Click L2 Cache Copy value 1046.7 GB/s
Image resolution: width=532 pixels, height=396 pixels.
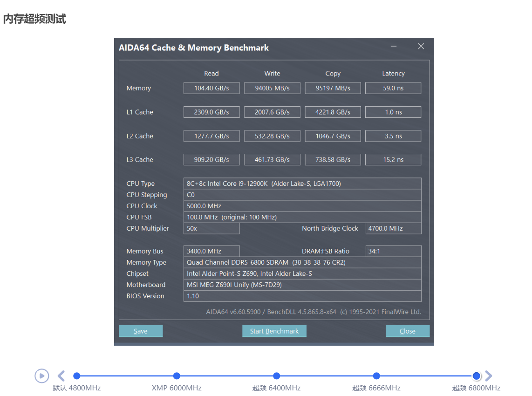(x=333, y=136)
